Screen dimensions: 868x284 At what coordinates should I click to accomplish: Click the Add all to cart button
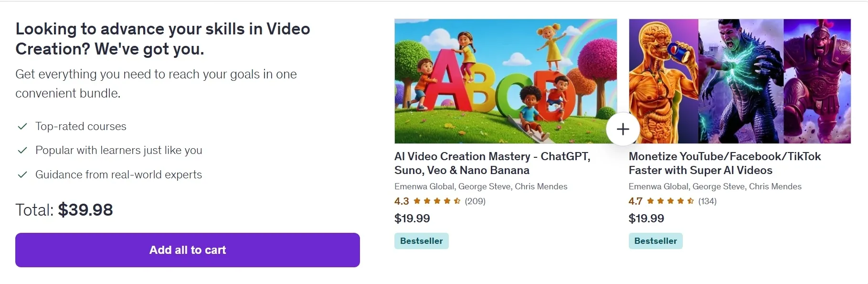tap(187, 250)
